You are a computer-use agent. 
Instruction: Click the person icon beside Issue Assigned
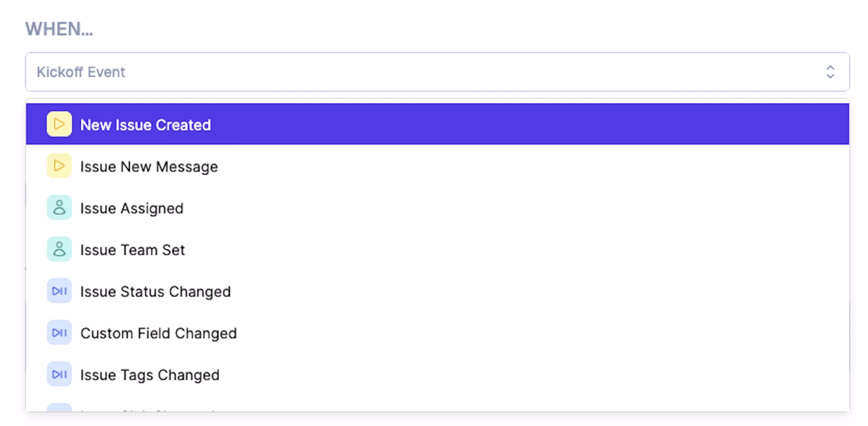[x=59, y=208]
